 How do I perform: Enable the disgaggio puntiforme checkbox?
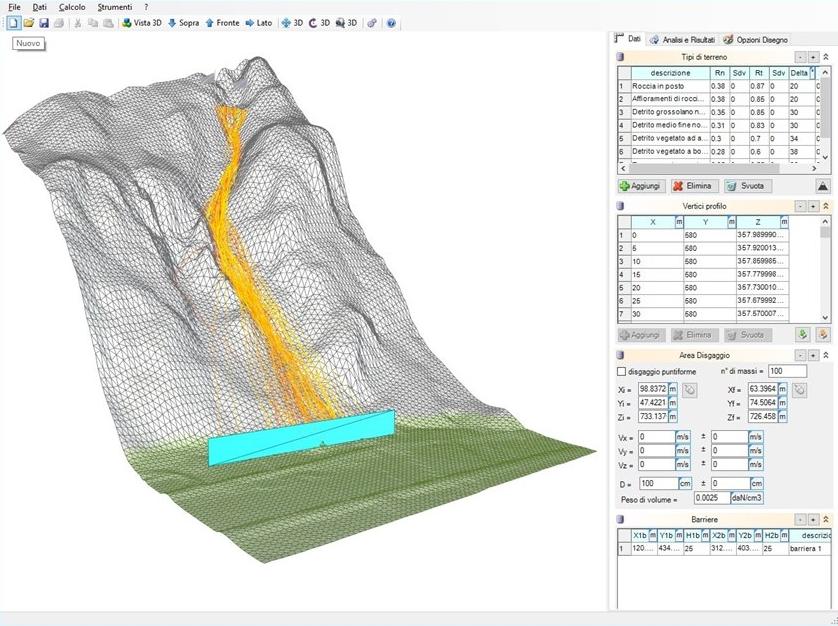(622, 372)
